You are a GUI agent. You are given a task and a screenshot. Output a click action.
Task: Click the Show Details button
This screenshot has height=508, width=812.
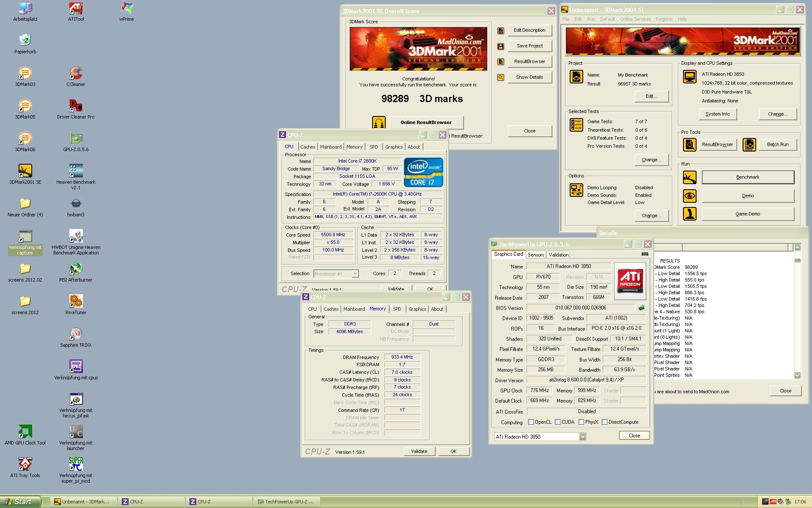point(529,77)
